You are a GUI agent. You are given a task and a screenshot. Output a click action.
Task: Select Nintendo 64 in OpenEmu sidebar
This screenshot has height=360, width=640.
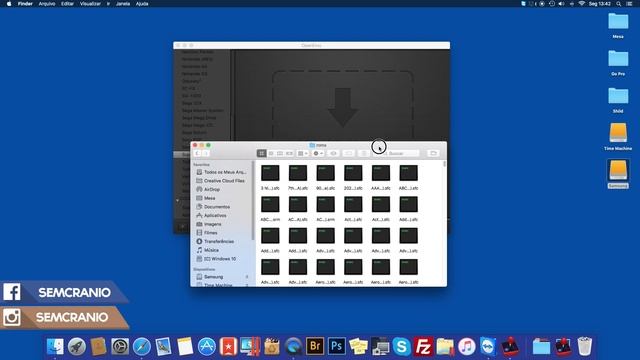point(194,67)
